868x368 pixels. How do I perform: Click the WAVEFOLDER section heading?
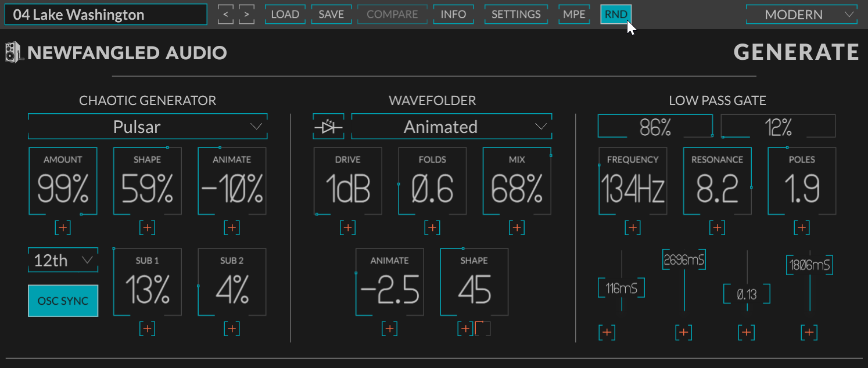pyautogui.click(x=432, y=100)
